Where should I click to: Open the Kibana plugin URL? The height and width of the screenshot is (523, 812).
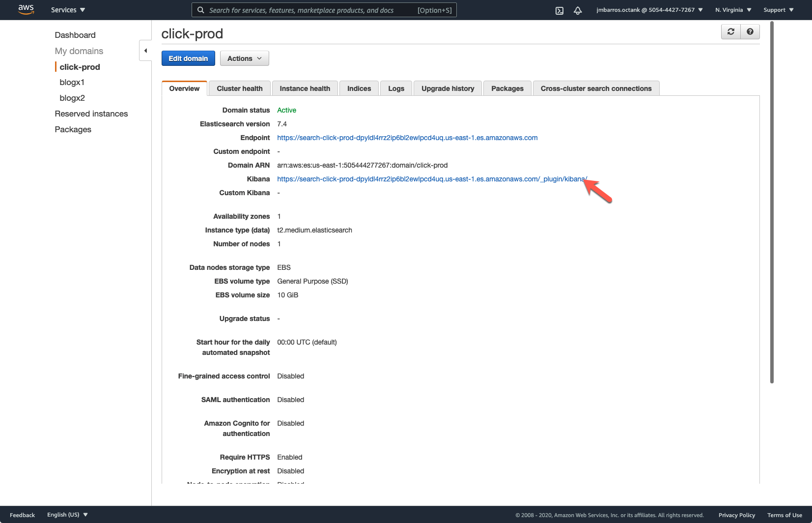[432, 179]
